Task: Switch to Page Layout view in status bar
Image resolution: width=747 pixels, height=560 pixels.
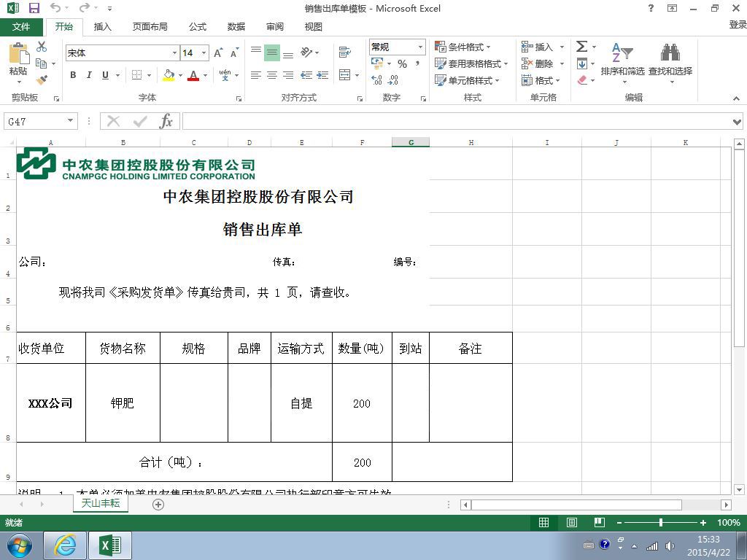Action: [x=572, y=522]
